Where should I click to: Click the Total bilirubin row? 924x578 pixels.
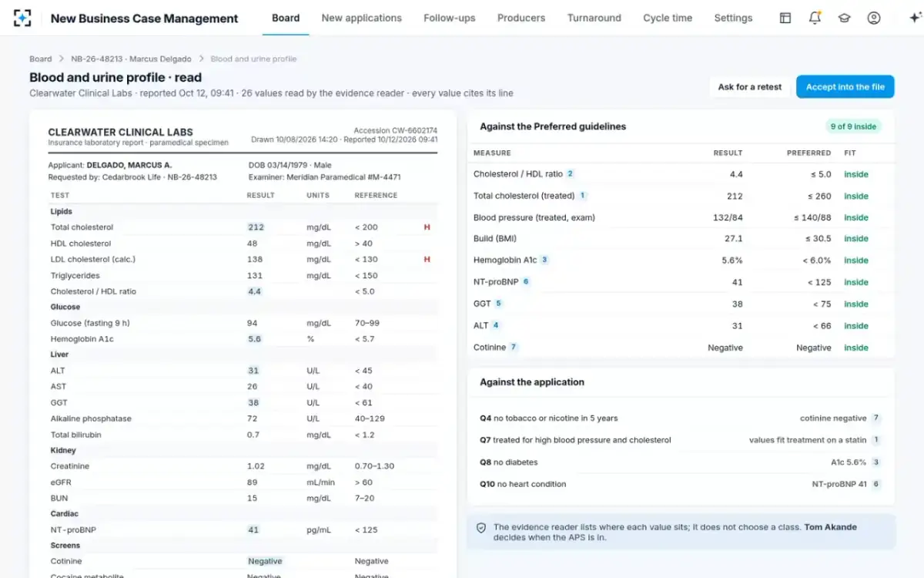(243, 435)
